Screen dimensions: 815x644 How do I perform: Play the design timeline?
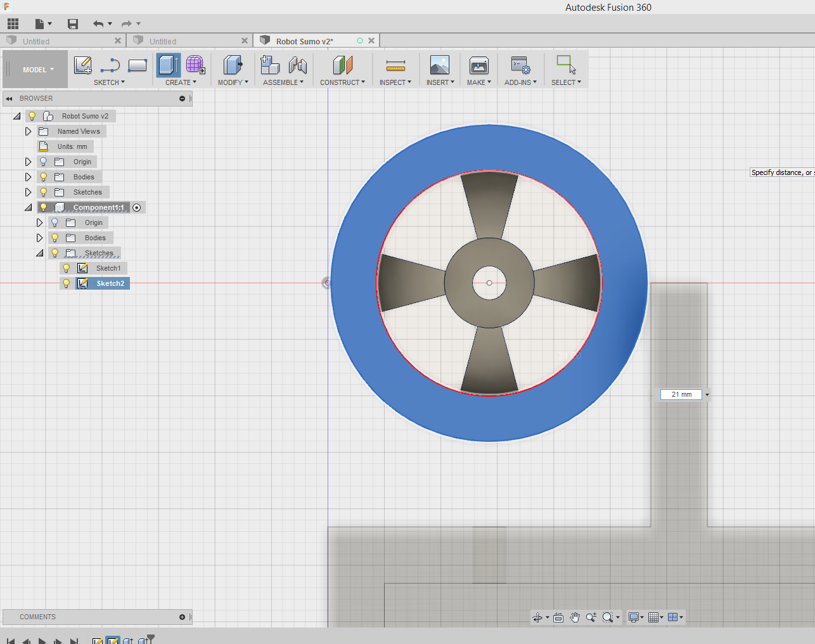tap(42, 641)
